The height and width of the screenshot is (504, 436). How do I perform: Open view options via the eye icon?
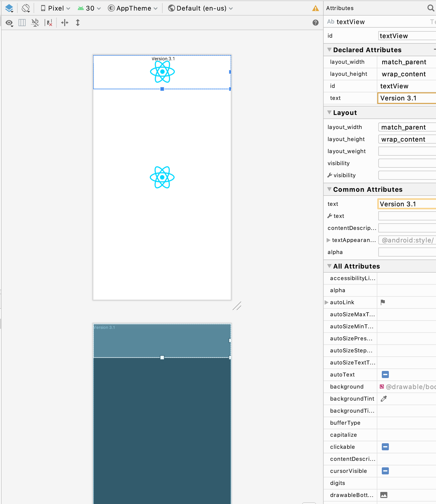pyautogui.click(x=9, y=23)
